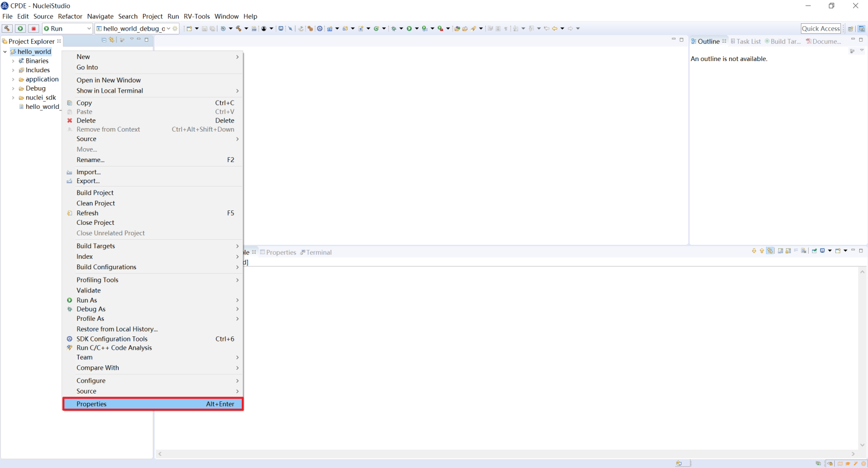Click the gear icon to edit the launch configuration
Screen dimensions: 868x468
coord(175,28)
